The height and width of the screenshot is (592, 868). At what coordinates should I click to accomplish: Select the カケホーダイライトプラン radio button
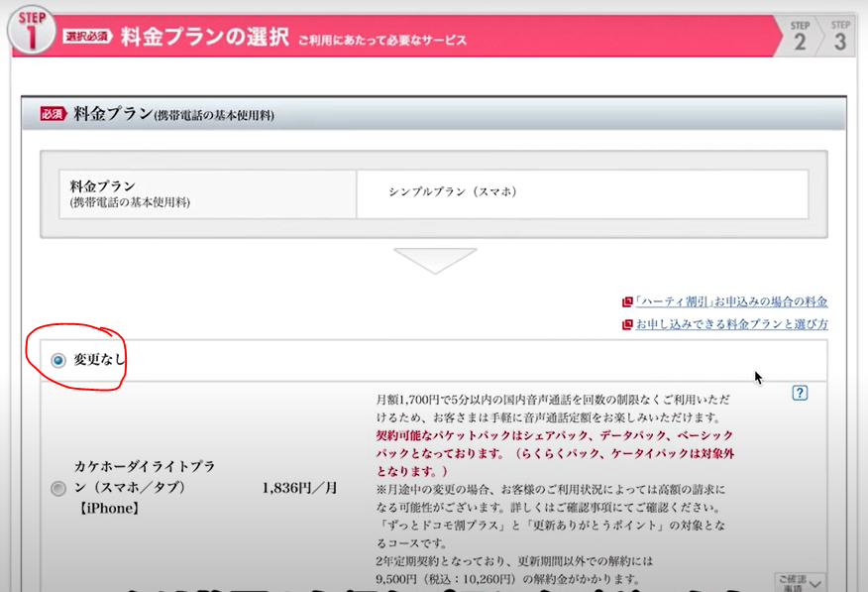tap(57, 488)
